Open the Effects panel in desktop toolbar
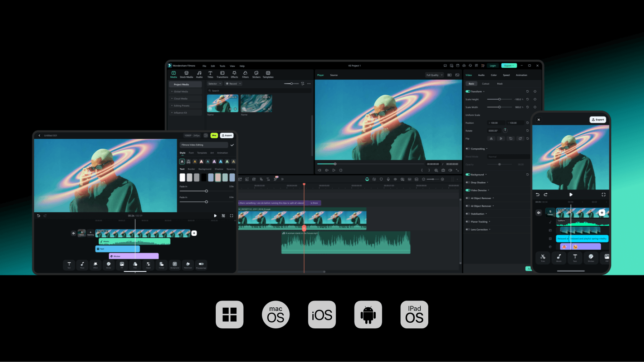 coord(234,74)
